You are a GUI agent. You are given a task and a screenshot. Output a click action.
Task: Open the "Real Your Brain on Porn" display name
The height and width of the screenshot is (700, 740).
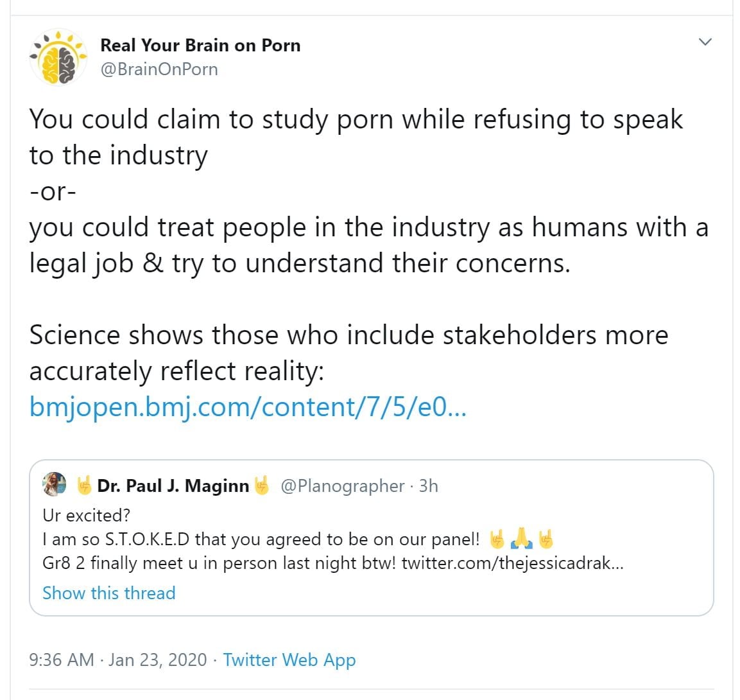pos(200,46)
